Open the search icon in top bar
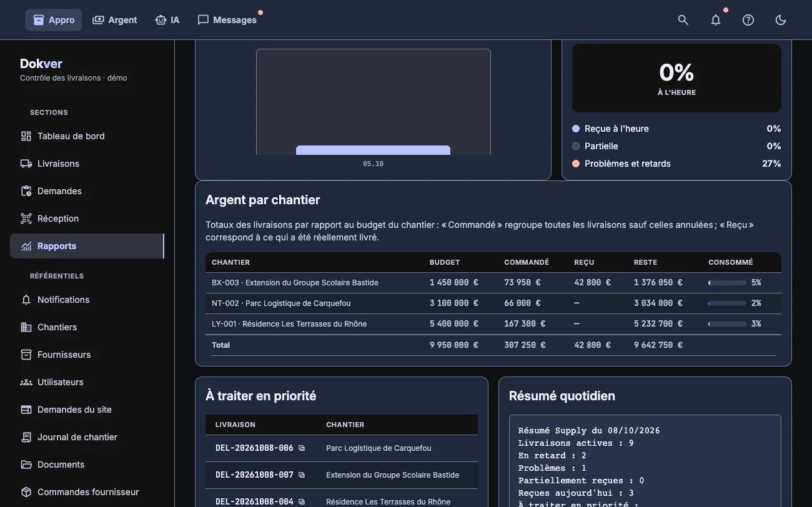812x507 pixels. click(683, 20)
